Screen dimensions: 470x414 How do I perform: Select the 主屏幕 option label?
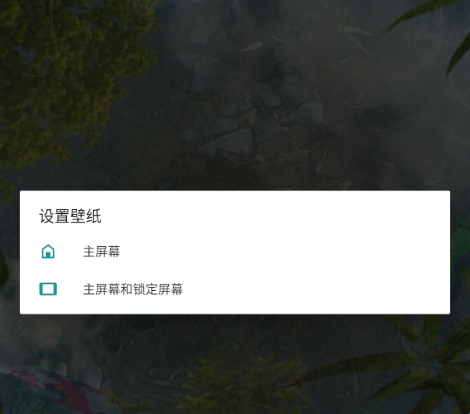(101, 252)
